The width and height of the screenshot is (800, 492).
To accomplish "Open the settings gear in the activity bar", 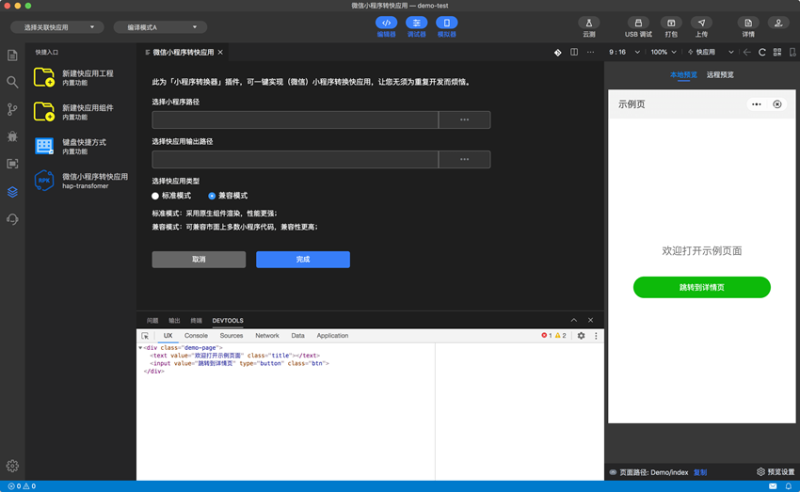I will 12,465.
